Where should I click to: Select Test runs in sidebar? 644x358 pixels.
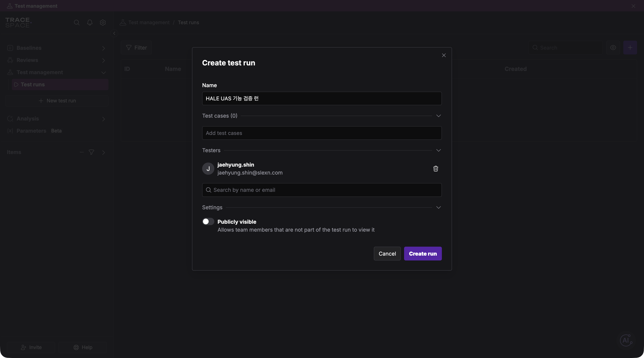pos(60,85)
